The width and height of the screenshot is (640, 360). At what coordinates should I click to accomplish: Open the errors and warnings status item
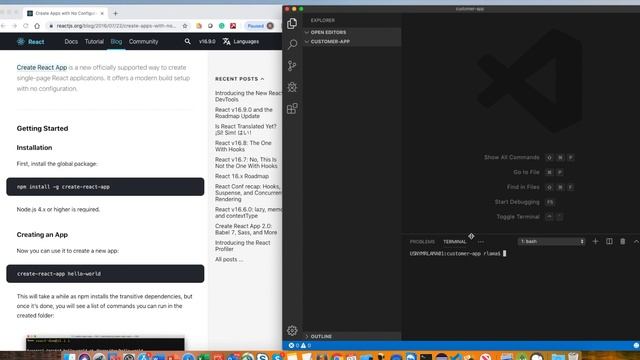(300, 345)
